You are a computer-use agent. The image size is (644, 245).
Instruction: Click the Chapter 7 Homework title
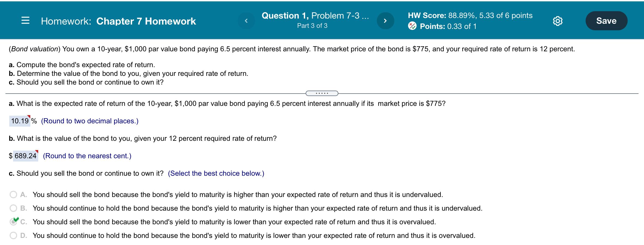[x=146, y=21]
